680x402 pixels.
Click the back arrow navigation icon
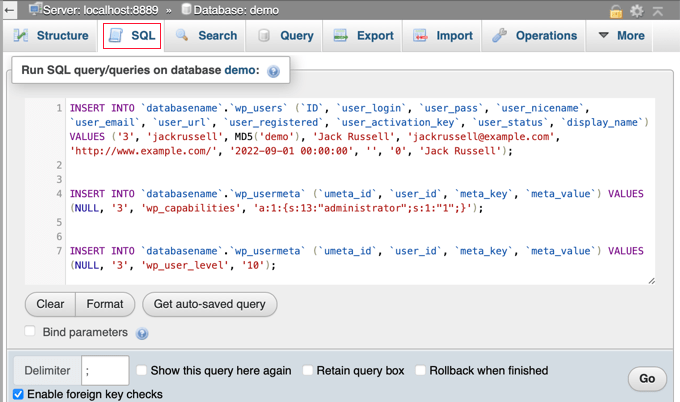pos(9,10)
